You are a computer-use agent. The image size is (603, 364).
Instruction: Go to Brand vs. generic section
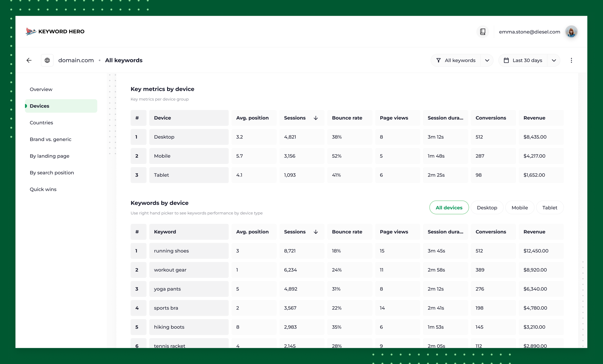[x=61, y=139]
